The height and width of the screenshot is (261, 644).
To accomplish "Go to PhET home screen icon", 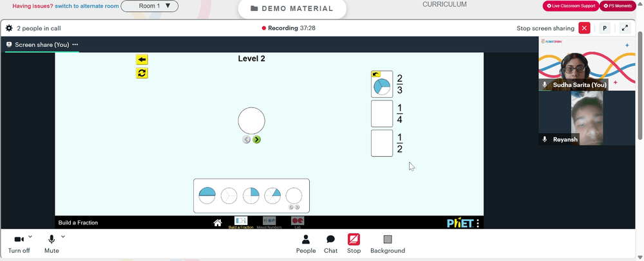I will [x=218, y=222].
